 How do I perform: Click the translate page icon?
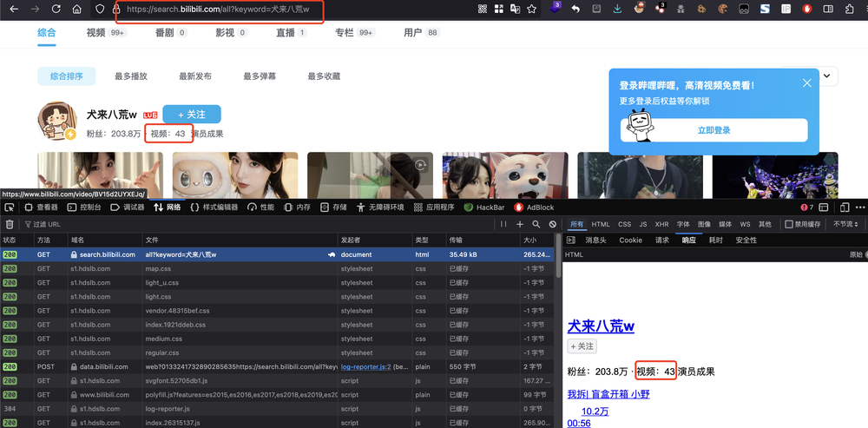515,9
